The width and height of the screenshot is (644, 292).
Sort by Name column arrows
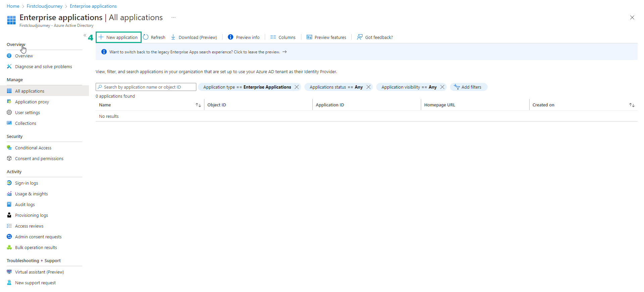pos(198,105)
